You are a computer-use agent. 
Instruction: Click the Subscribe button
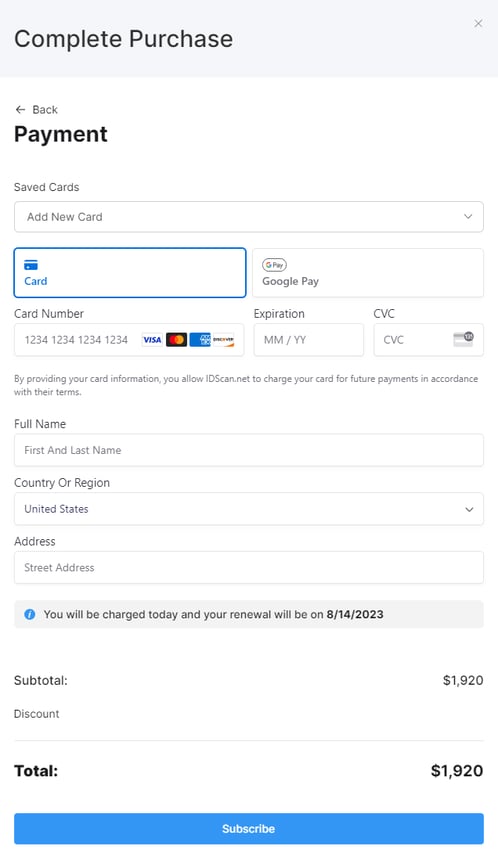[x=249, y=829]
